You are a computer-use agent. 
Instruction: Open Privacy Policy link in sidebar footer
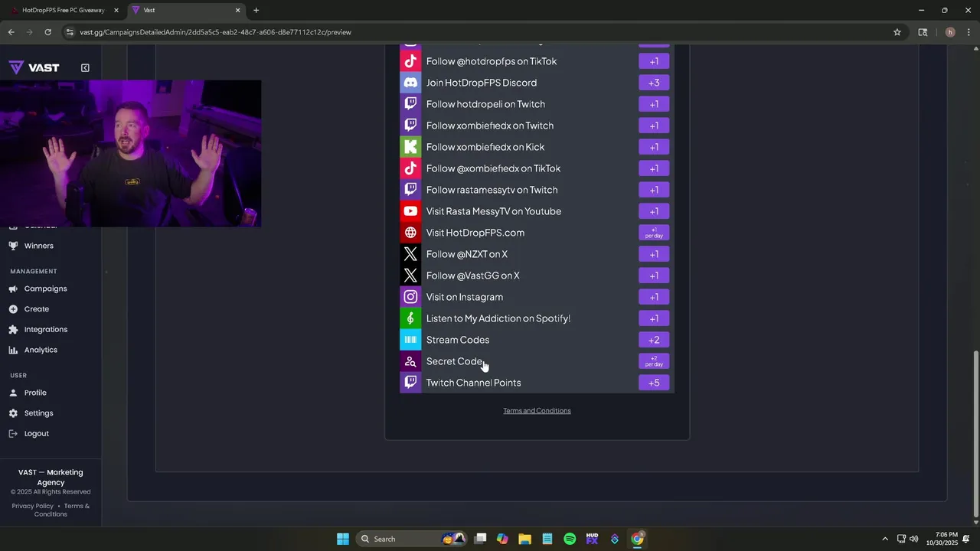[x=33, y=506]
